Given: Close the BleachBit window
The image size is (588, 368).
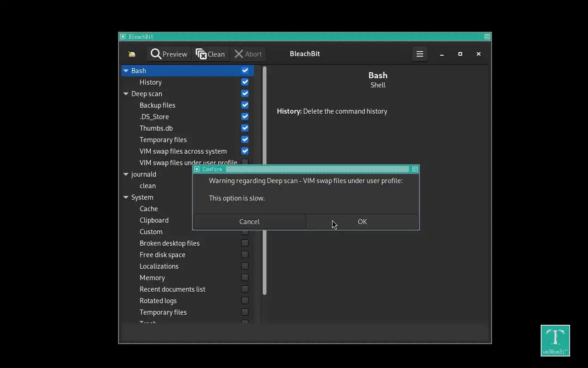Looking at the screenshot, I should [x=479, y=54].
